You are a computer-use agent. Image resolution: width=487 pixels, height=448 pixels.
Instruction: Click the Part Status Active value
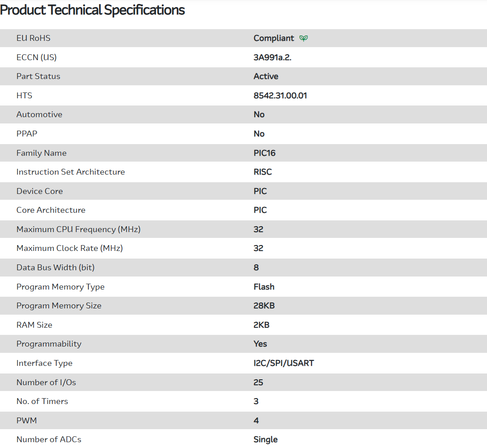point(266,76)
